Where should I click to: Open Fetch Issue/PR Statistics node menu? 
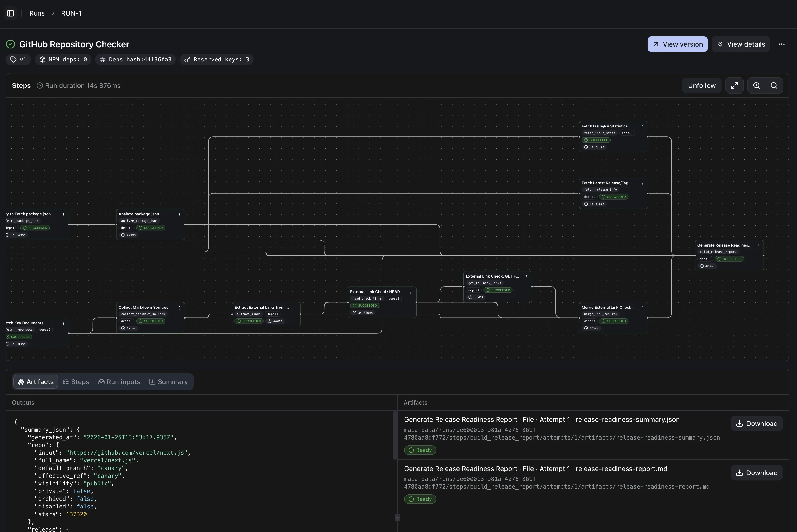click(642, 127)
